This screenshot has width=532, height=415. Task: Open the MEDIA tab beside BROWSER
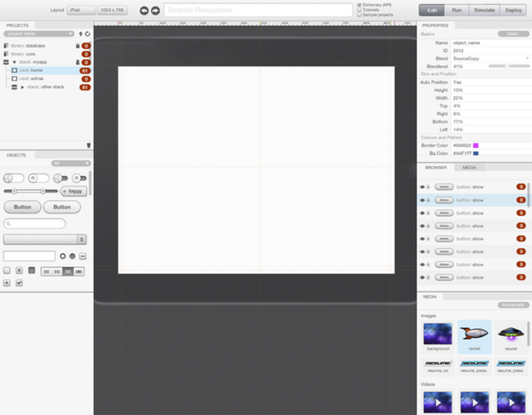(x=469, y=168)
